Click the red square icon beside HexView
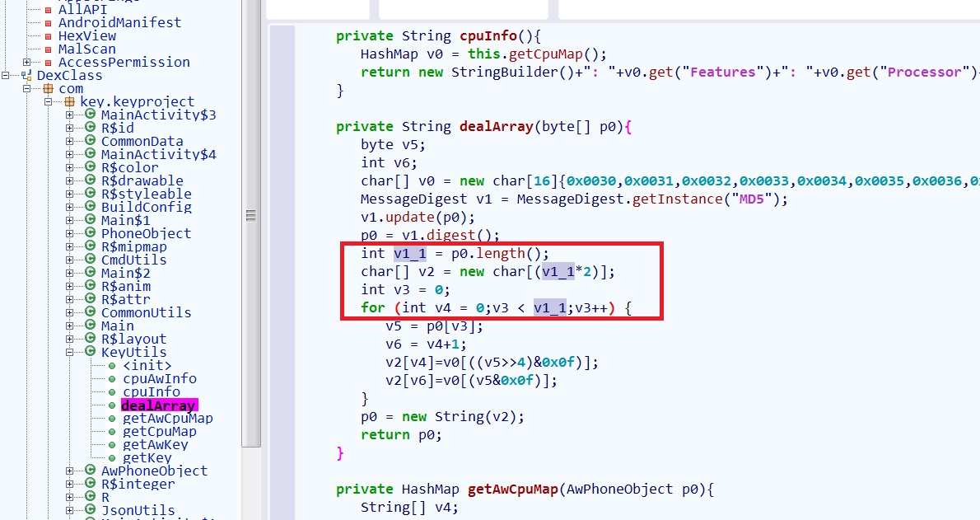The image size is (980, 520). [48, 35]
